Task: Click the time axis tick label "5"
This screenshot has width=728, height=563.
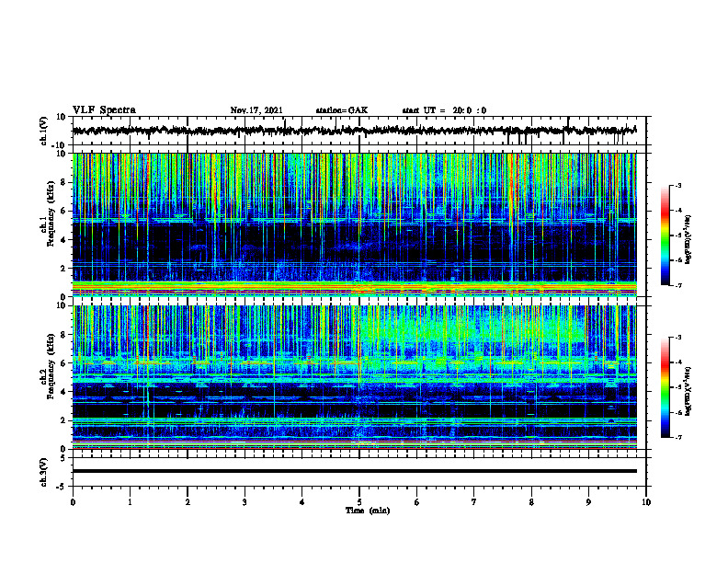Action: coord(359,502)
